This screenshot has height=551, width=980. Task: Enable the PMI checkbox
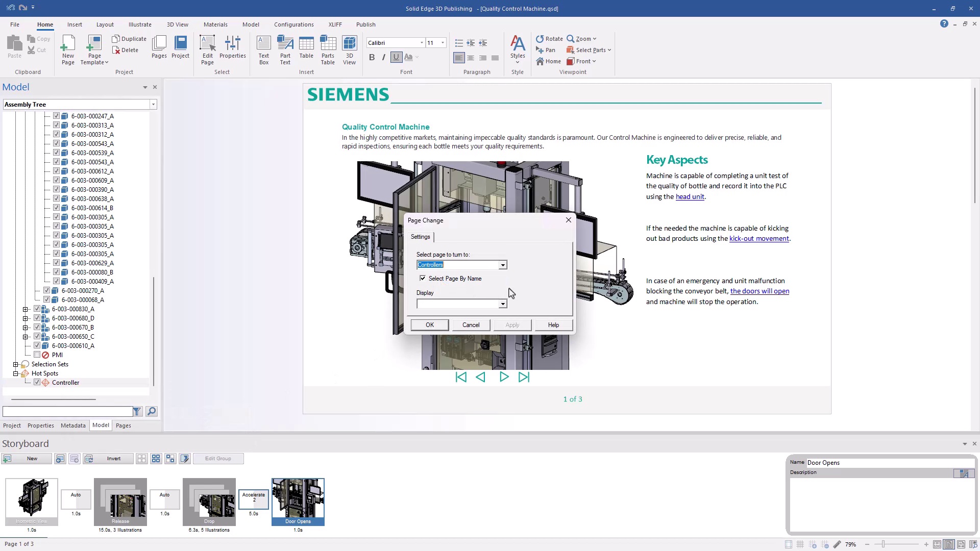click(37, 355)
